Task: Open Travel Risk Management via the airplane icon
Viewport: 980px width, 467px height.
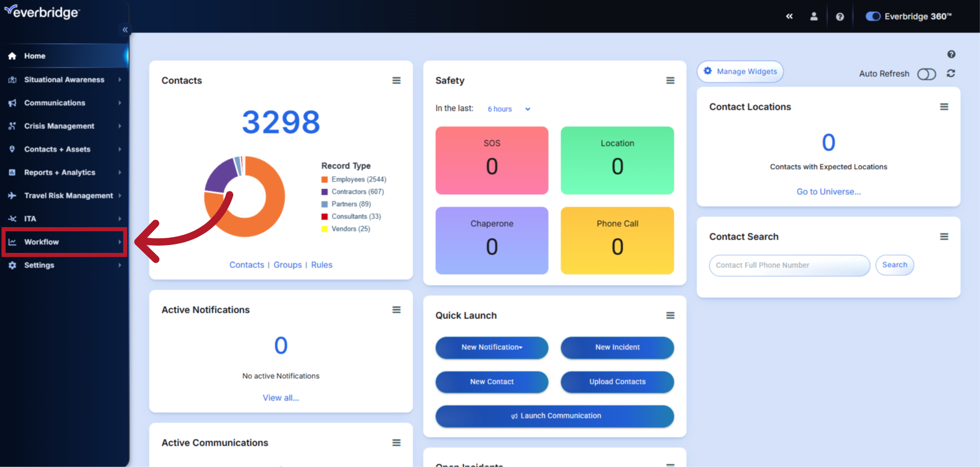Action: (12, 195)
